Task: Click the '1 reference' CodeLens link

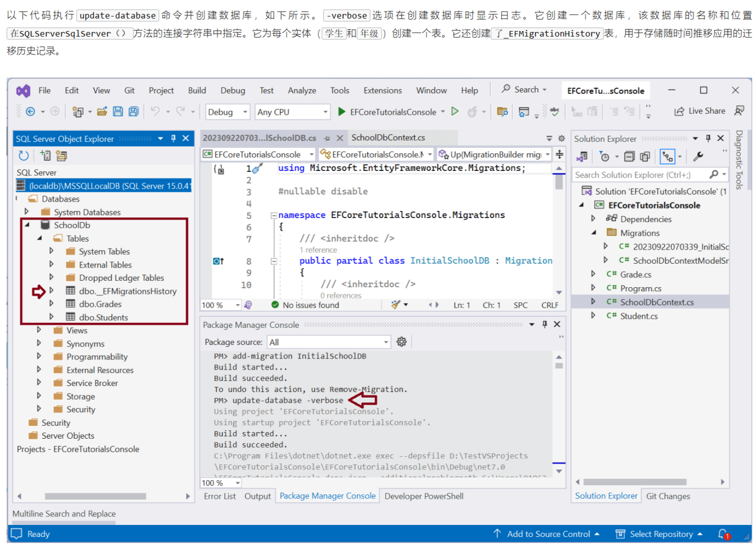Action: [318, 250]
